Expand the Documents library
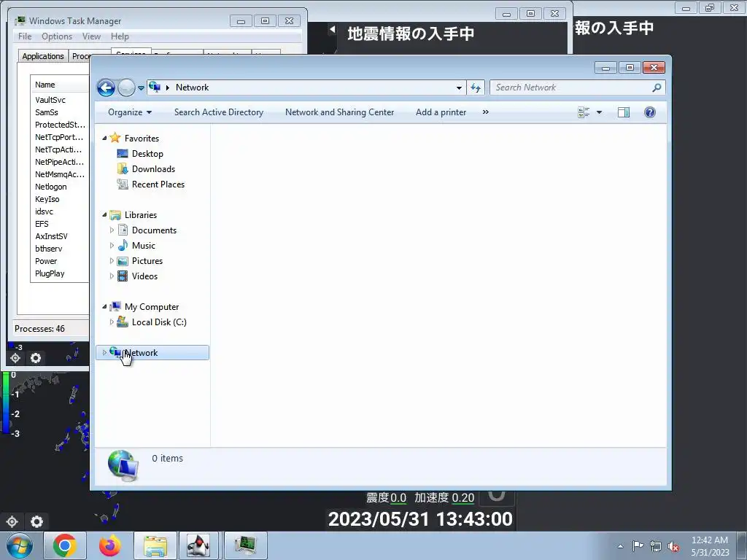 (x=112, y=230)
